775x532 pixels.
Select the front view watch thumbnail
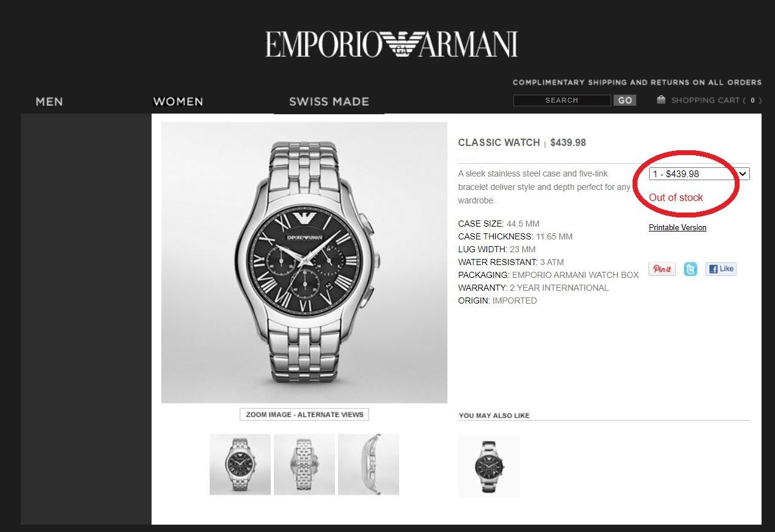[240, 464]
